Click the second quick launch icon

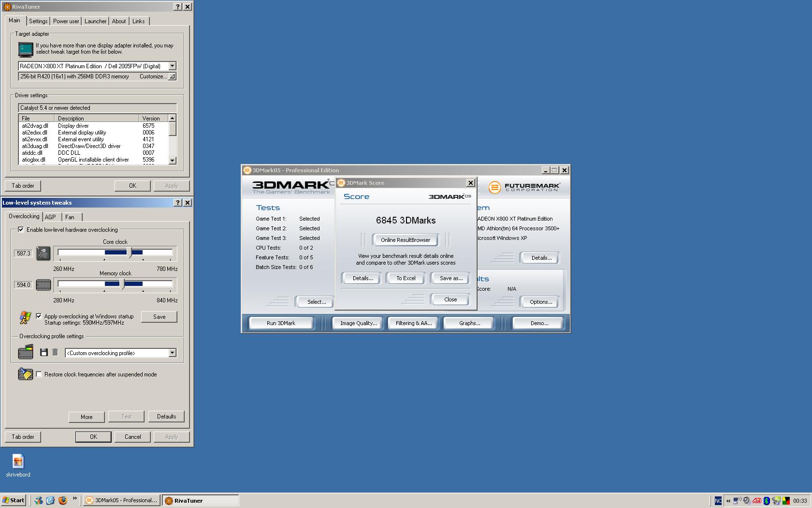(50, 500)
